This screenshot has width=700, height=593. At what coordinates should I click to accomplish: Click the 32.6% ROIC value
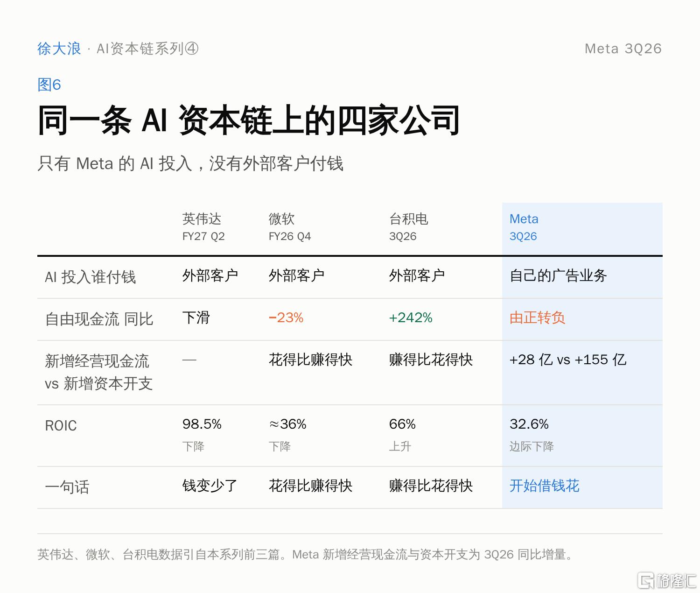click(x=529, y=424)
